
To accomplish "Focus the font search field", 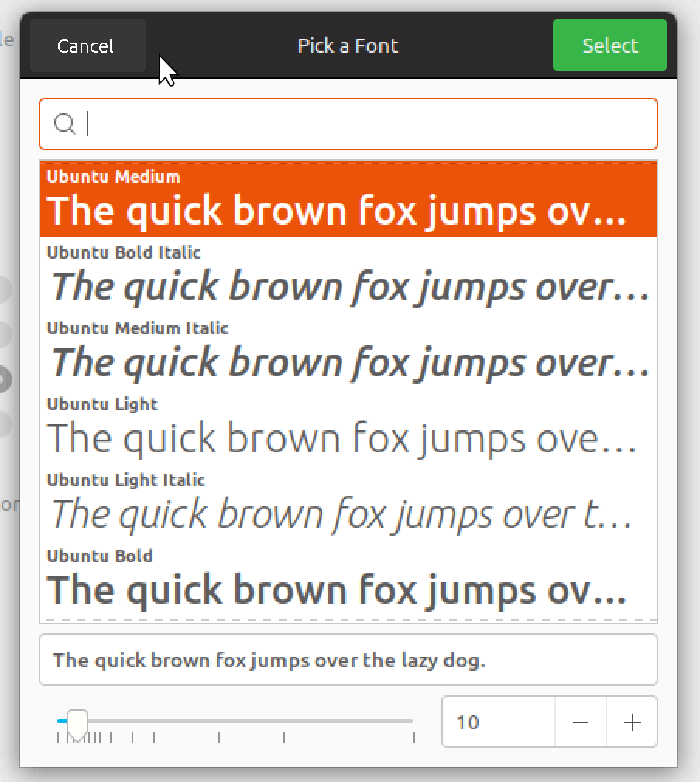I will [x=348, y=124].
